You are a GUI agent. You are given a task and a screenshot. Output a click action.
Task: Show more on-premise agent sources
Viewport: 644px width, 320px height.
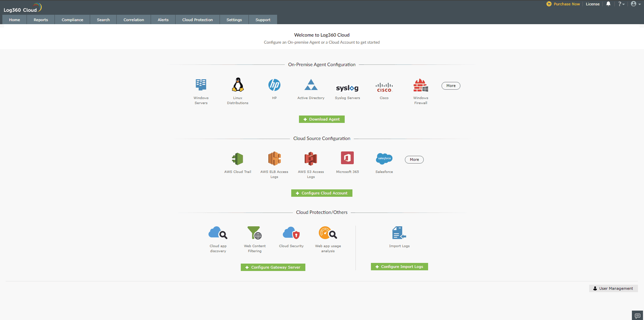[x=451, y=86]
